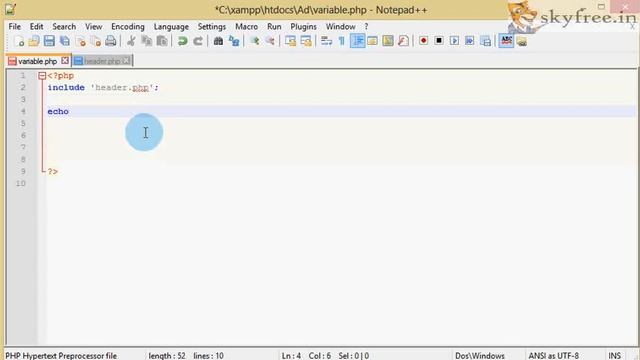Create a new file with New icon

click(19, 41)
